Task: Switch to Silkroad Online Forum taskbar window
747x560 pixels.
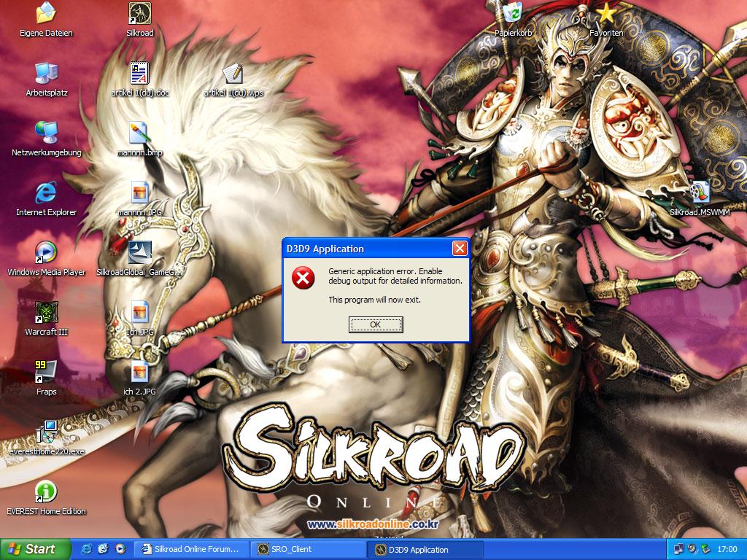Action: [x=192, y=549]
